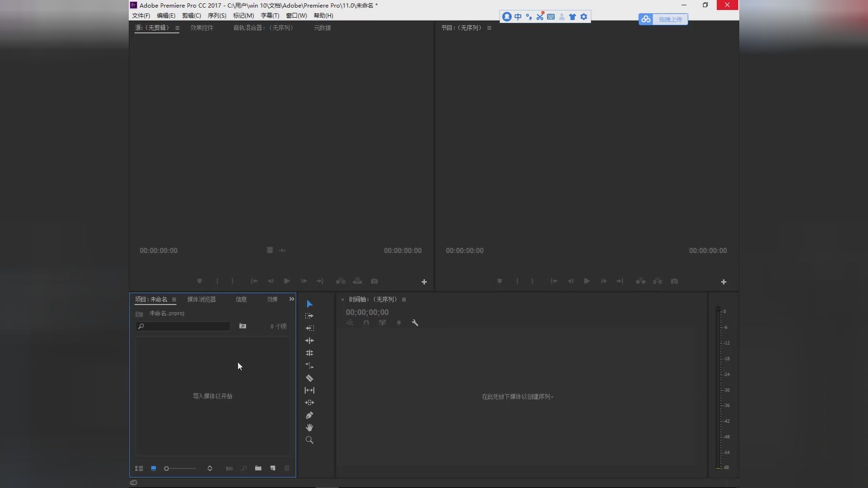Open the Project panel hamburger menu
The width and height of the screenshot is (868, 488).
[174, 300]
